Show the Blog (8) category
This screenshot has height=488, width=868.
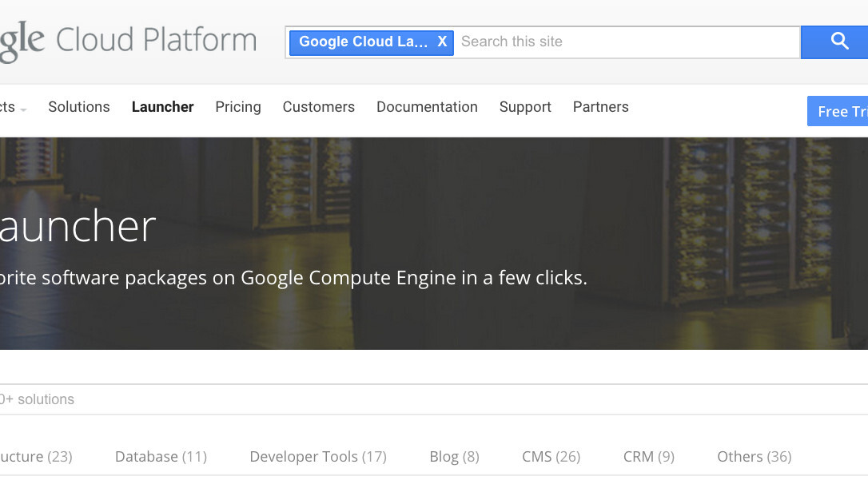[x=454, y=457]
